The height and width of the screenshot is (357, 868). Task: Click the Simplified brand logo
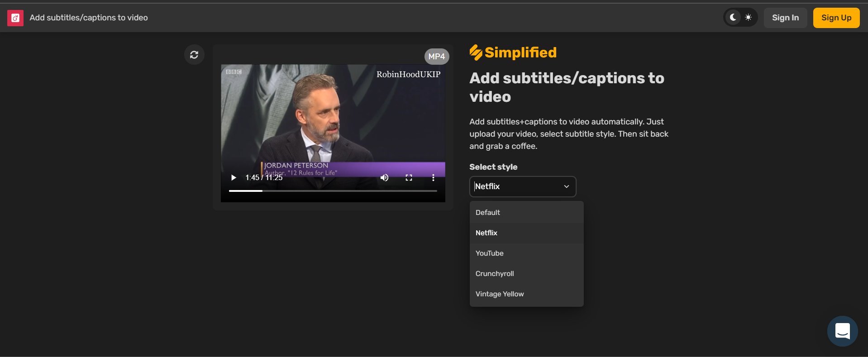tap(513, 52)
